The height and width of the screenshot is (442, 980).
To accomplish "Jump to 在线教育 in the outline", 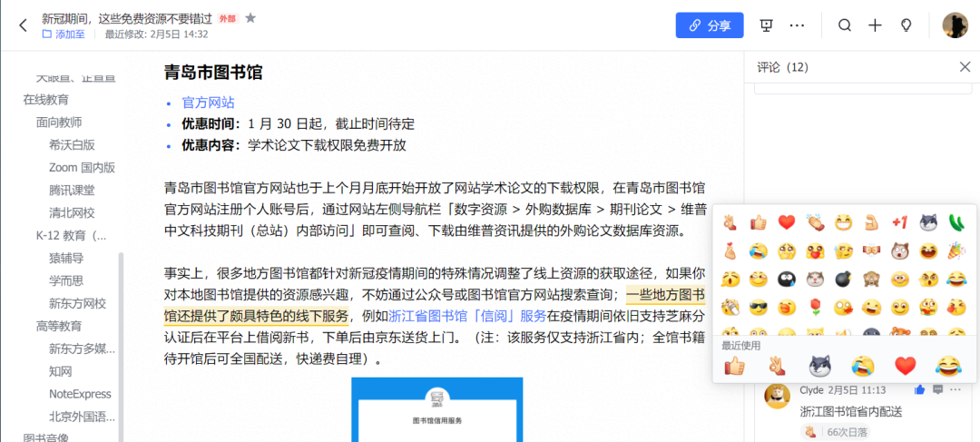I will (x=46, y=100).
